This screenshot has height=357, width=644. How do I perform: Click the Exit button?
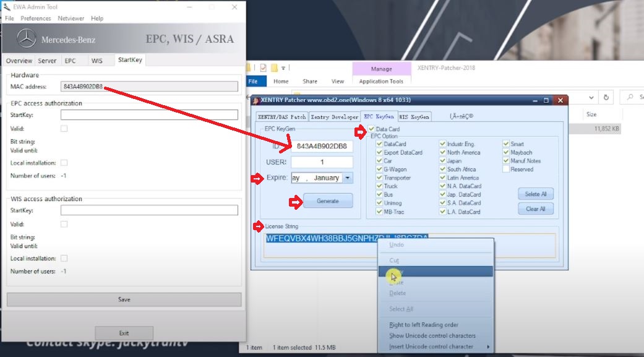[x=124, y=333]
